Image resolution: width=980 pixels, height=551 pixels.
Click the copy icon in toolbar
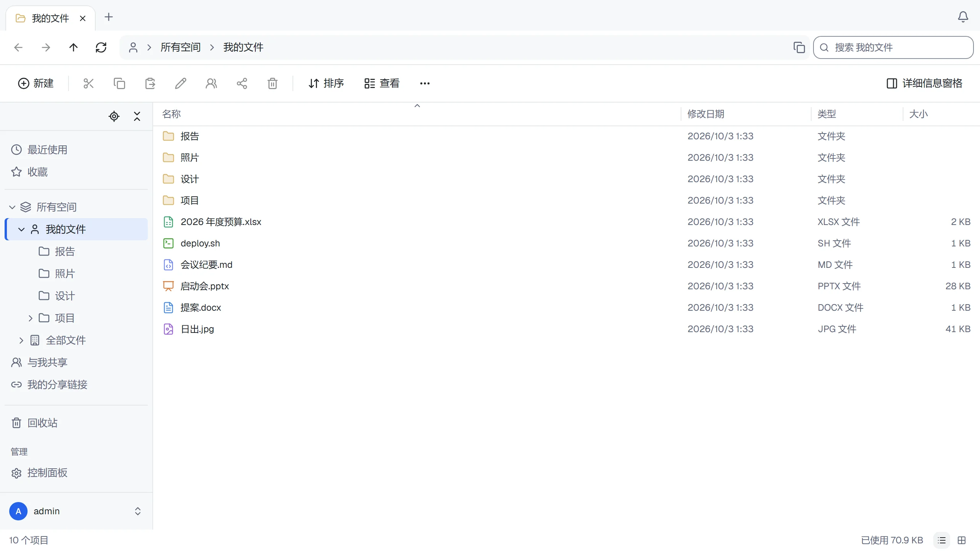(x=119, y=83)
